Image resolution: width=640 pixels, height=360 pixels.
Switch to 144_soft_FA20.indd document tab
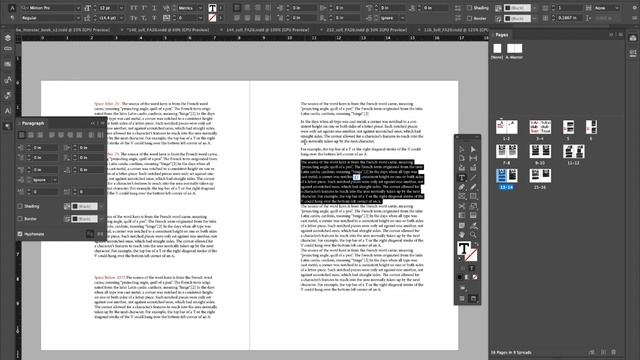point(267,30)
